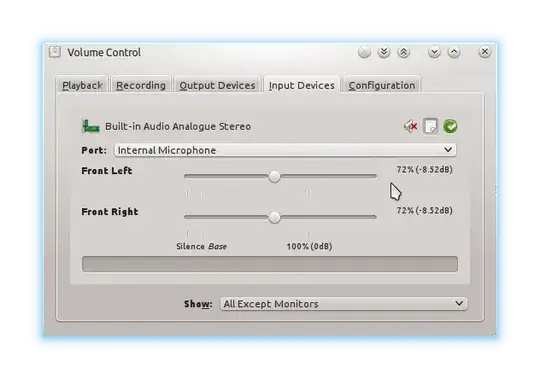Image resolution: width=540 pixels, height=379 pixels.
Task: Click the Front Left volume slider handle
Action: pyautogui.click(x=274, y=177)
